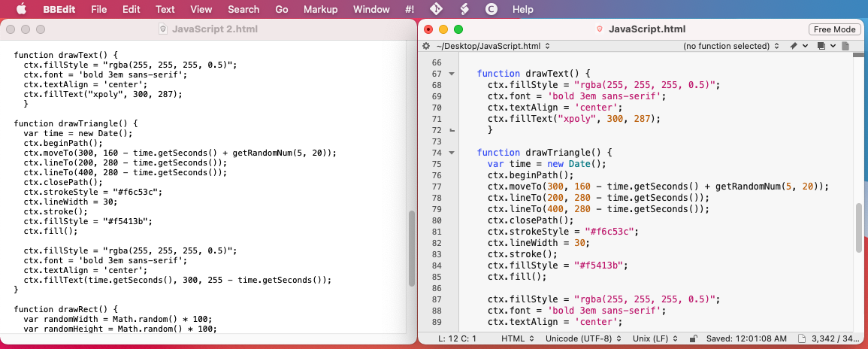Screen dimensions: 868x349
Task: Click the document statistics page icon in status bar
Action: click(x=801, y=338)
